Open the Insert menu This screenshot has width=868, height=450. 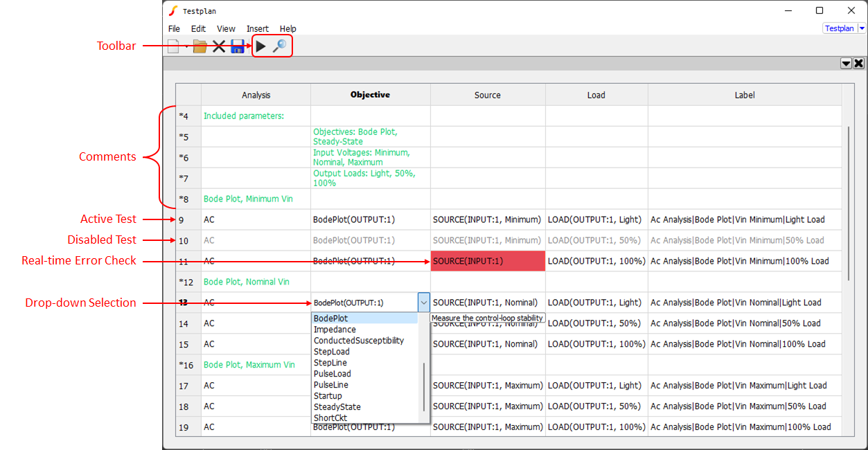[x=258, y=28]
